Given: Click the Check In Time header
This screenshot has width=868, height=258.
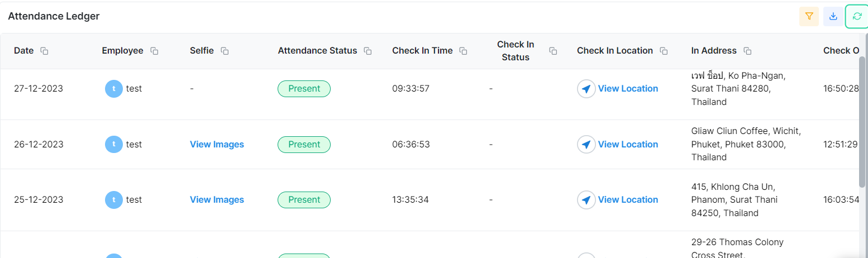Looking at the screenshot, I should click(x=422, y=51).
